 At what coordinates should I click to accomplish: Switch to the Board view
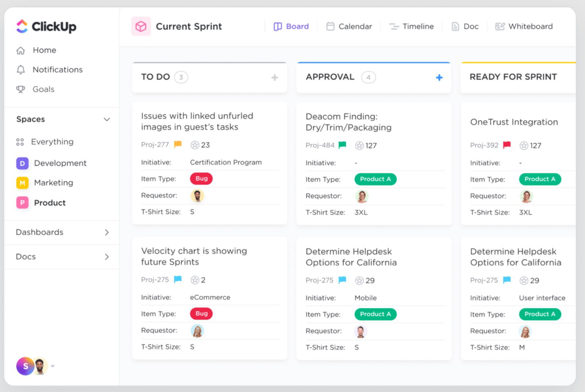[x=291, y=26]
